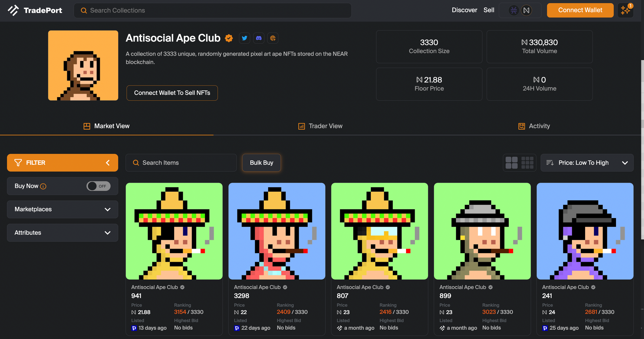Screen dimensions: 644x339
Task: Open Antisocial Ape Club link on card 241
Action: [x=565, y=287]
